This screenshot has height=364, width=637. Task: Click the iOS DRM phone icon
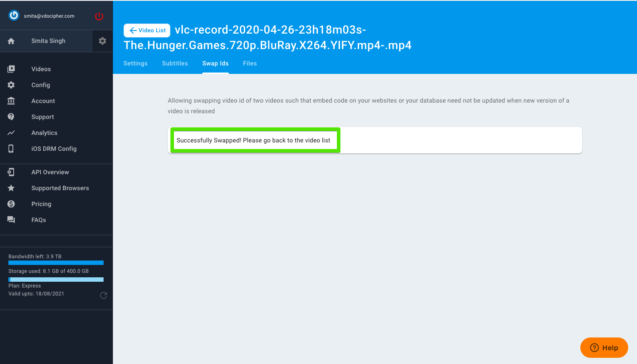pos(11,149)
